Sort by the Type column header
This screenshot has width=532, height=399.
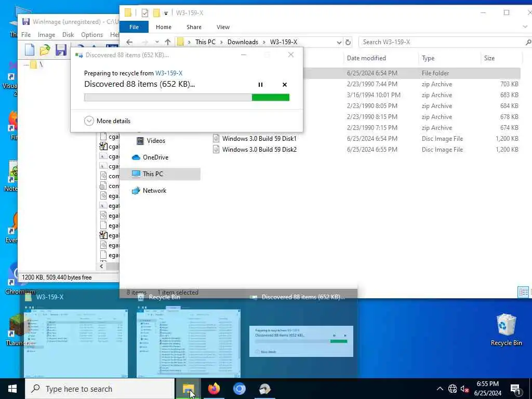(x=428, y=58)
